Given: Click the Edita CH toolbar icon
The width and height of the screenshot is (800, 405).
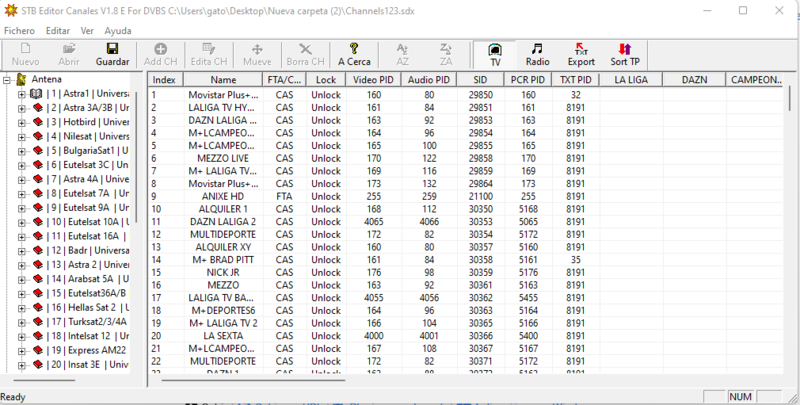Looking at the screenshot, I should [x=209, y=49].
